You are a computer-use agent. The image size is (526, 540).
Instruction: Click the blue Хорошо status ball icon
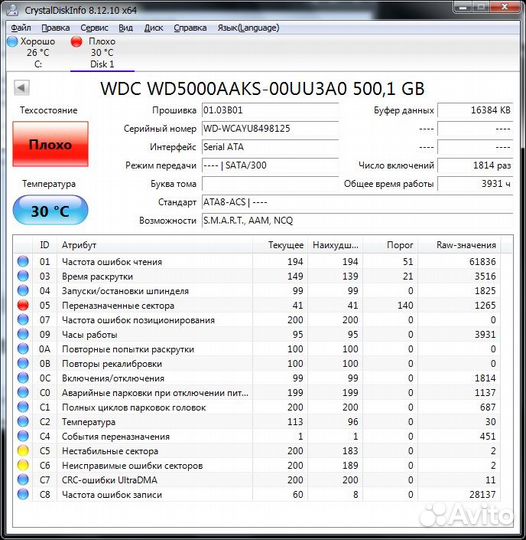(12, 41)
